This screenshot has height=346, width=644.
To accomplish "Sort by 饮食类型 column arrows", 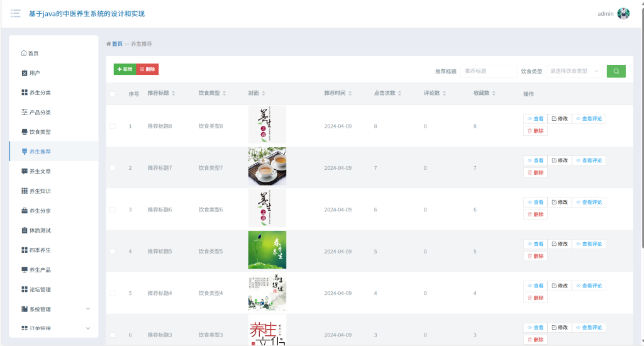I will [x=225, y=93].
